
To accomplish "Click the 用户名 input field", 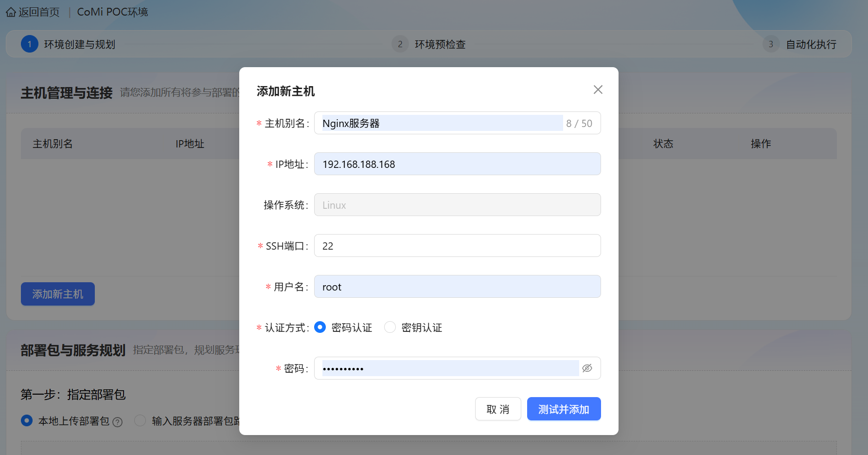I will [457, 287].
